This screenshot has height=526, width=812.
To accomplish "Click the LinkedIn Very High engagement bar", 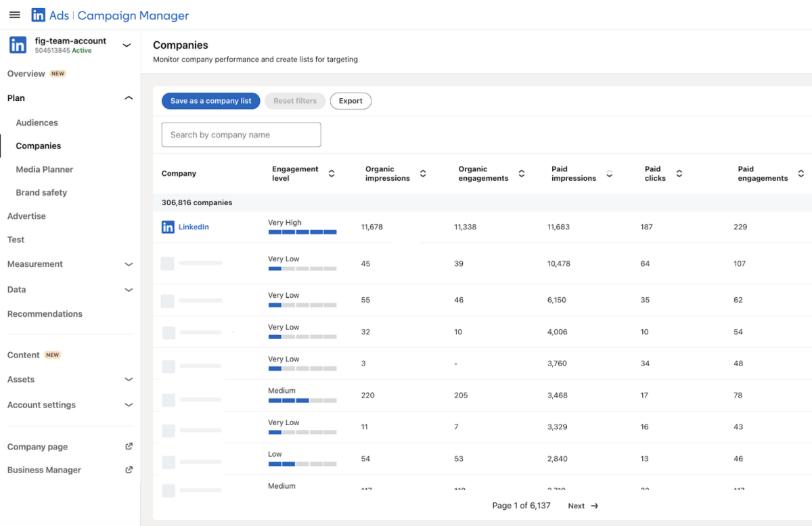I will coord(302,232).
